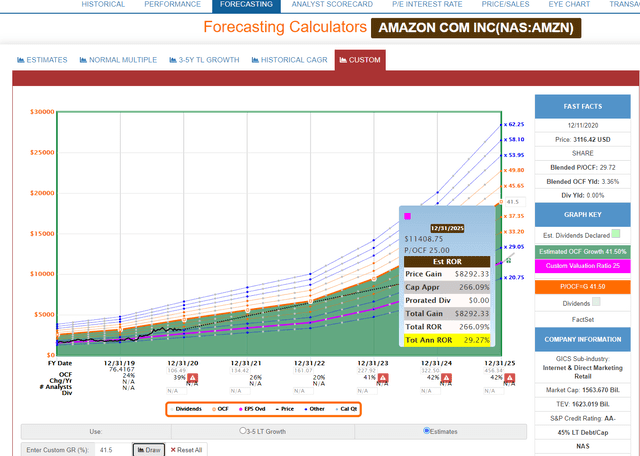Open the PRICE/SALES tab

pos(505,4)
